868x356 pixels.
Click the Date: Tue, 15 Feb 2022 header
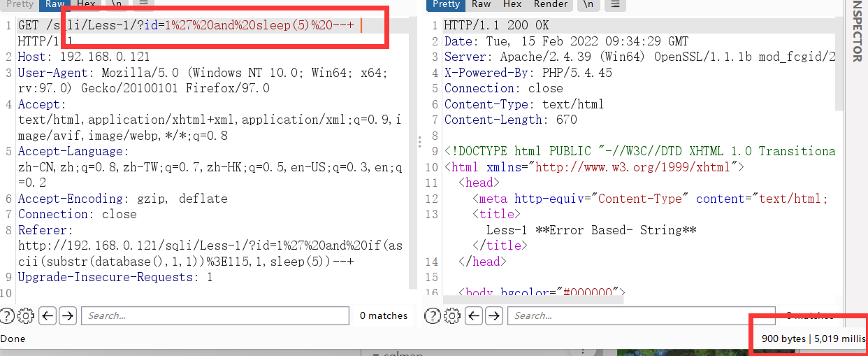click(x=566, y=41)
